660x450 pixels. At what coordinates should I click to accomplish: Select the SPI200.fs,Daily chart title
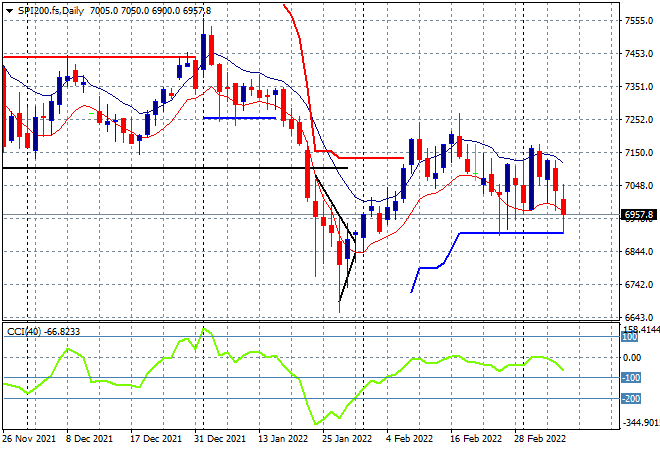point(51,11)
